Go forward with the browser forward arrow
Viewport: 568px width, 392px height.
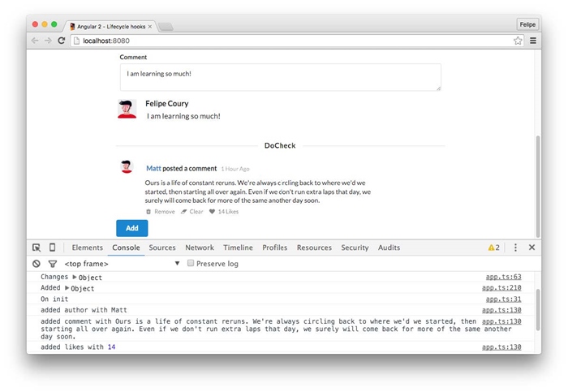coord(48,41)
